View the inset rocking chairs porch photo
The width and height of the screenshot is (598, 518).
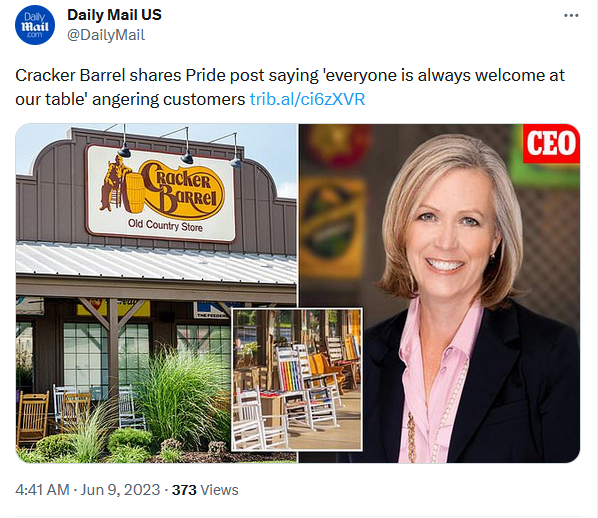click(x=297, y=379)
